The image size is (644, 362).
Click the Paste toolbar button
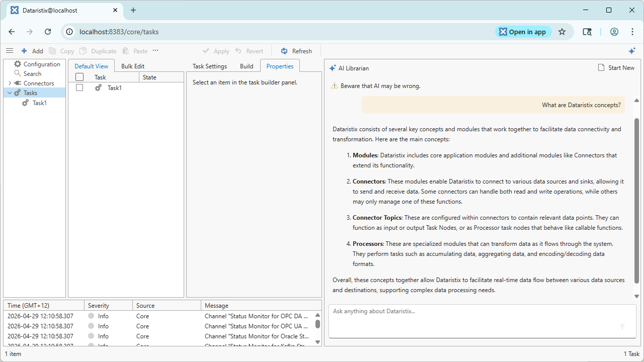point(135,51)
